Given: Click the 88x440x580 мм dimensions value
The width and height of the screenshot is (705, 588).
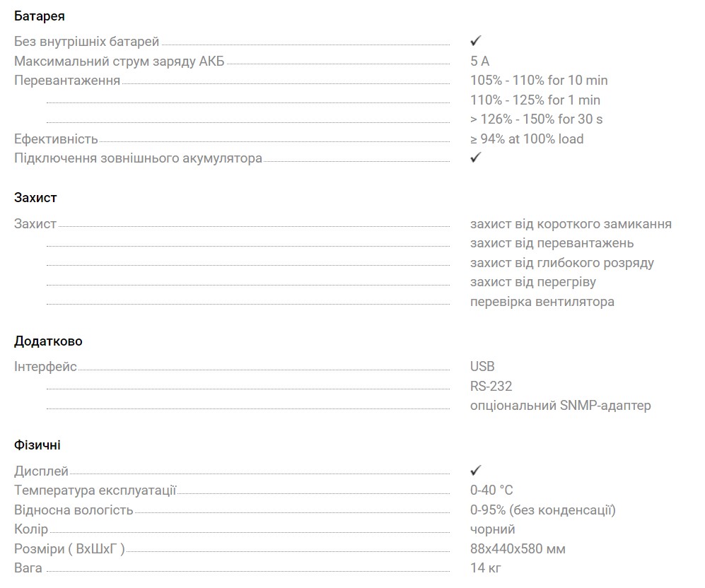Looking at the screenshot, I should (518, 548).
